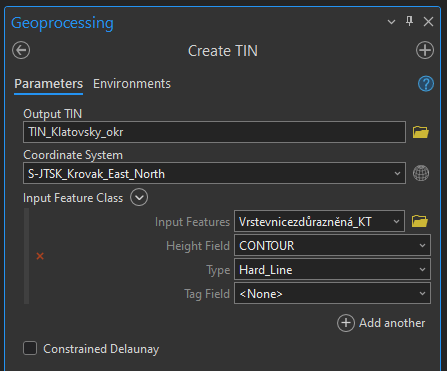Browse for Input Features folder icon
This screenshot has height=371, width=447.
pyautogui.click(x=420, y=221)
